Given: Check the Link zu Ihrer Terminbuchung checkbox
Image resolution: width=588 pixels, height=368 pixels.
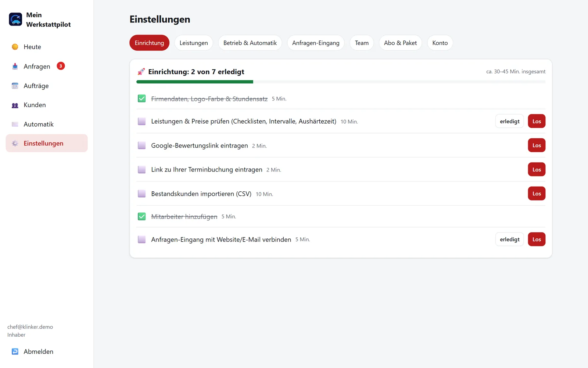Looking at the screenshot, I should tap(141, 170).
